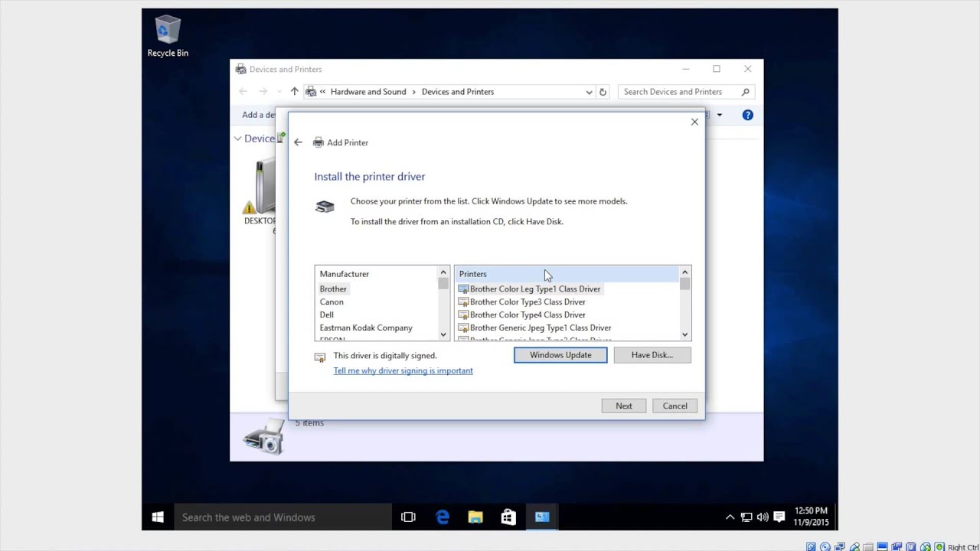Open driver signing importance link

403,370
